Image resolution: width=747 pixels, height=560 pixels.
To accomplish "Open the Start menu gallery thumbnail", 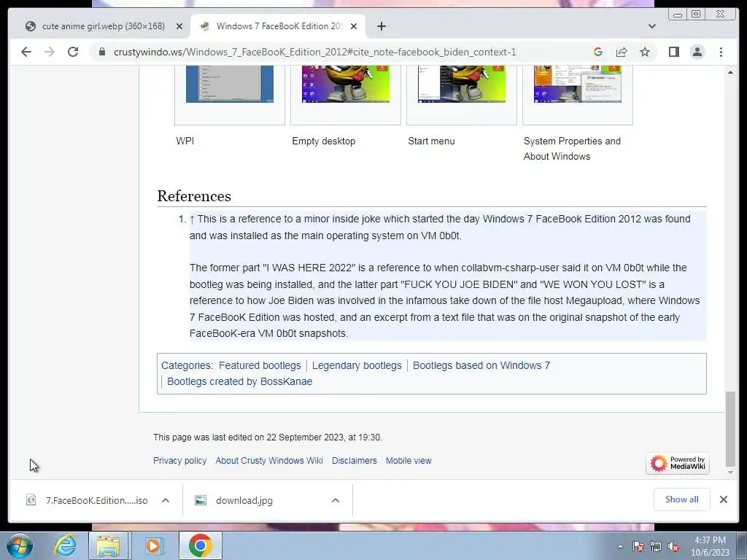I will coord(462,84).
